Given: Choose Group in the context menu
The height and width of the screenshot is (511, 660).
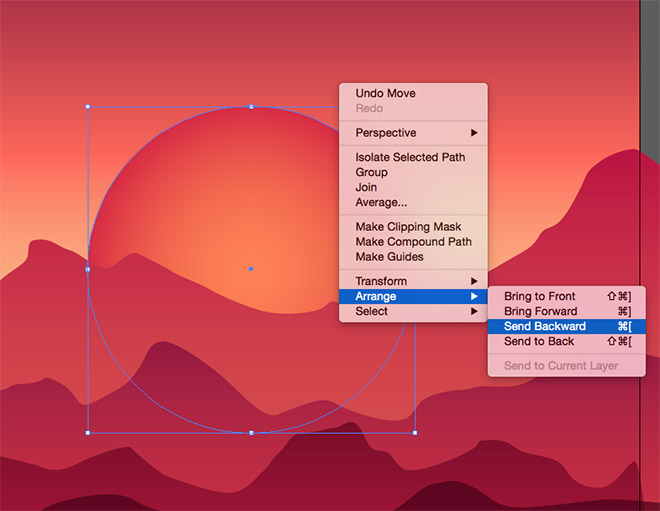Looking at the screenshot, I should click(x=413, y=172).
